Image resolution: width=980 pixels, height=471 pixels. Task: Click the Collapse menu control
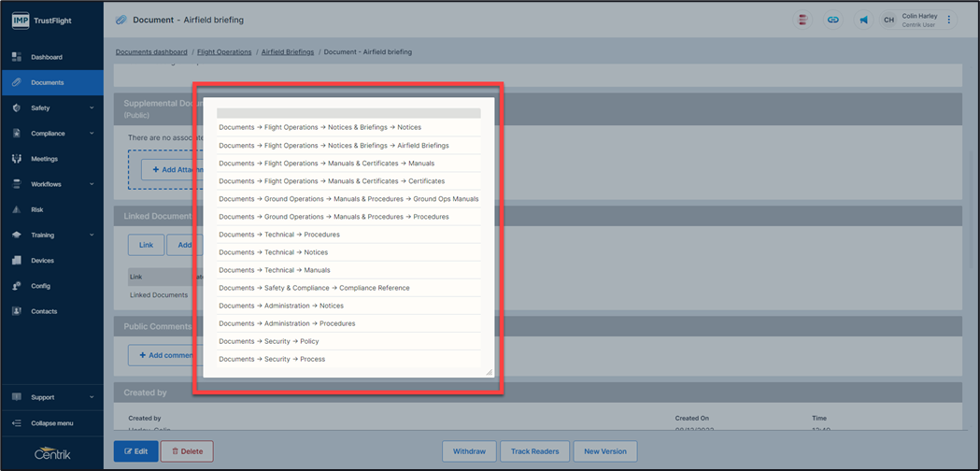click(51, 423)
